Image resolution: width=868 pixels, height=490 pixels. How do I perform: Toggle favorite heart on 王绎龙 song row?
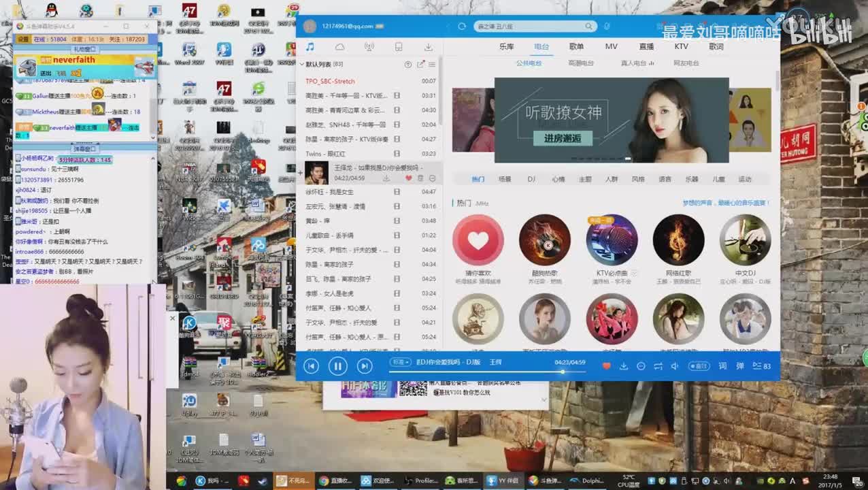click(409, 178)
